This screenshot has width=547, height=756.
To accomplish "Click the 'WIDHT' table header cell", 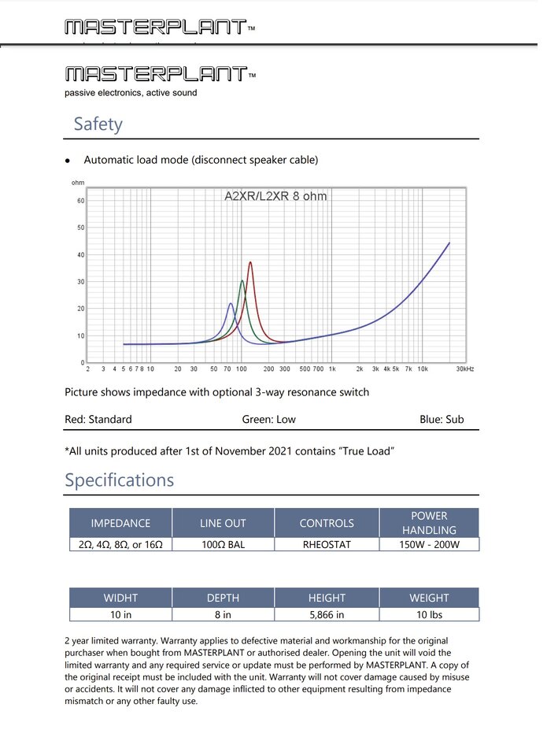I will tap(120, 598).
